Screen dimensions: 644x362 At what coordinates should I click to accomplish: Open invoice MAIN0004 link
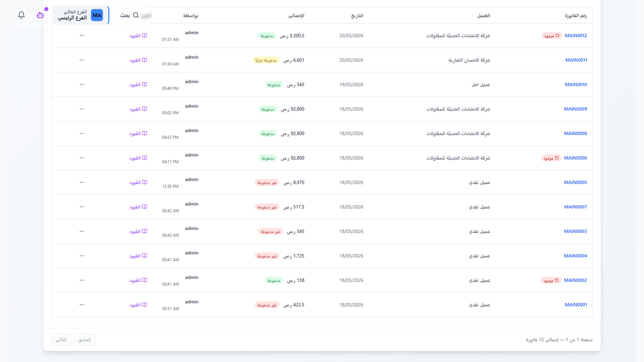[575, 256]
